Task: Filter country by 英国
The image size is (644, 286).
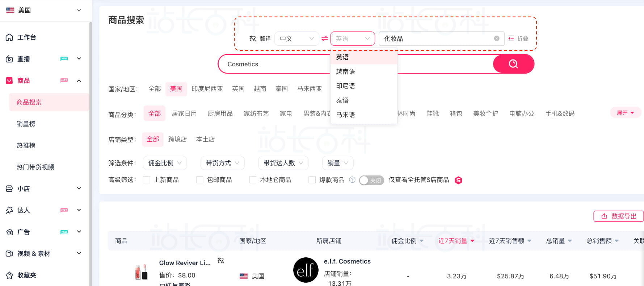Action: tap(238, 89)
